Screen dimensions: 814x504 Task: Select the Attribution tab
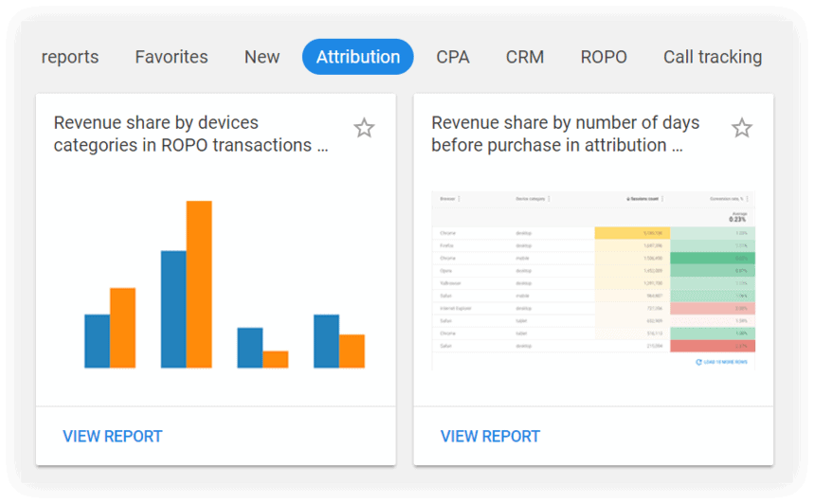point(357,57)
